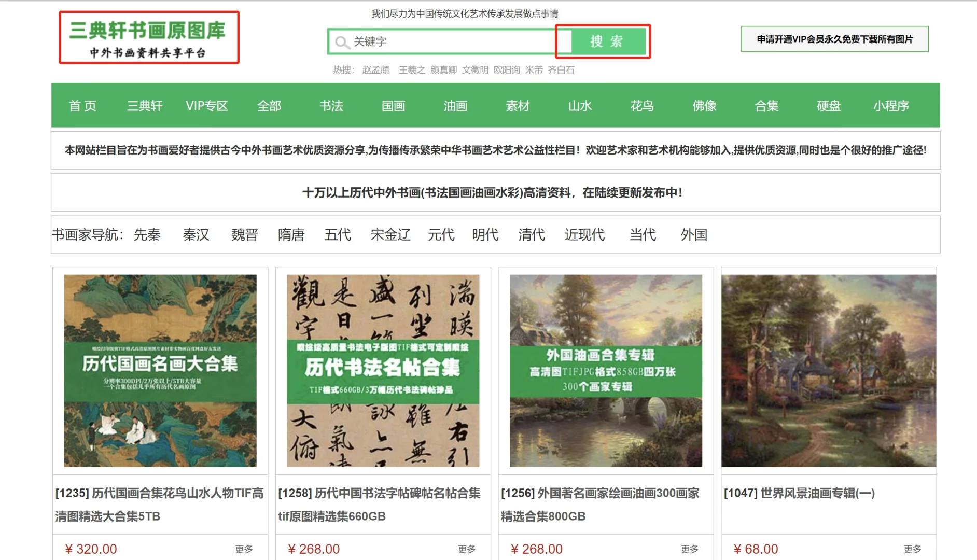Screen dimensions: 977x560
Task: Filter artists by 当代 period
Action: pos(643,235)
